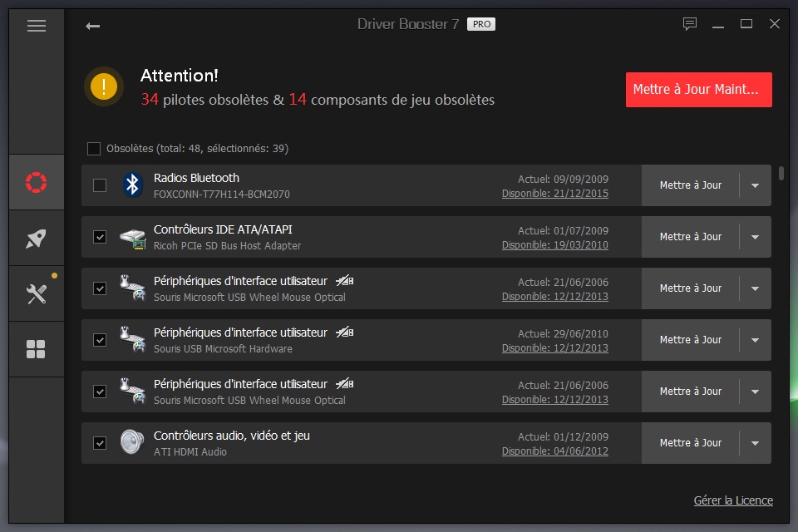798x532 pixels.
Task: Open the Boost rocket sidebar tab
Action: (x=36, y=239)
